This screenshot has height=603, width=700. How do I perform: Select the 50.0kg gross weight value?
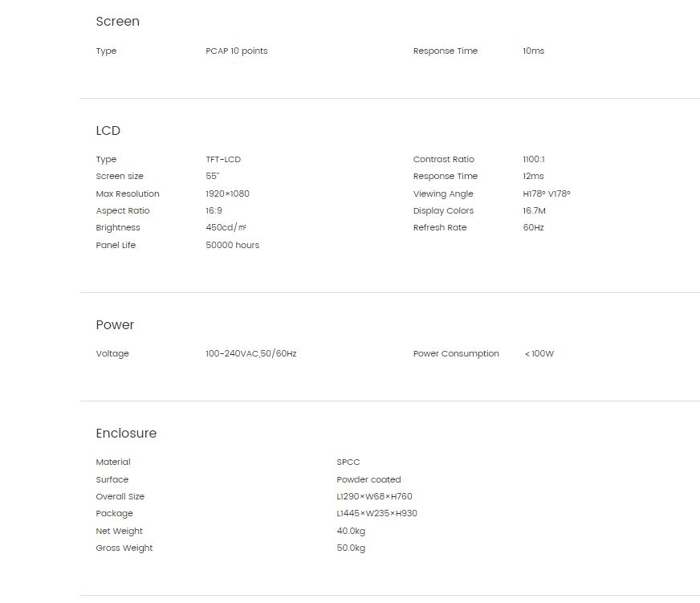pos(351,548)
